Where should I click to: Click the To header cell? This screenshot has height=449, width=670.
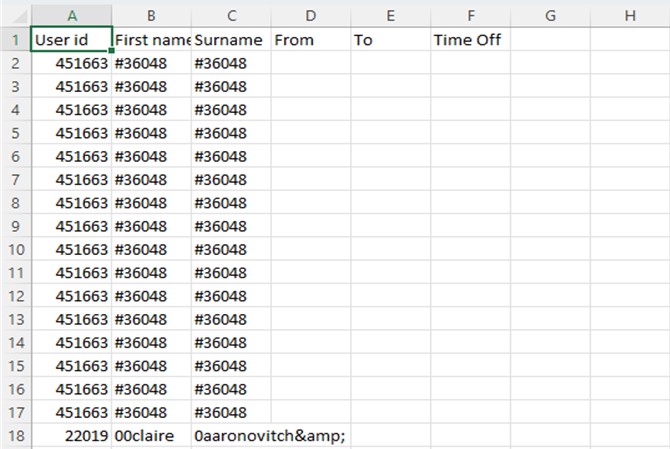coord(391,40)
